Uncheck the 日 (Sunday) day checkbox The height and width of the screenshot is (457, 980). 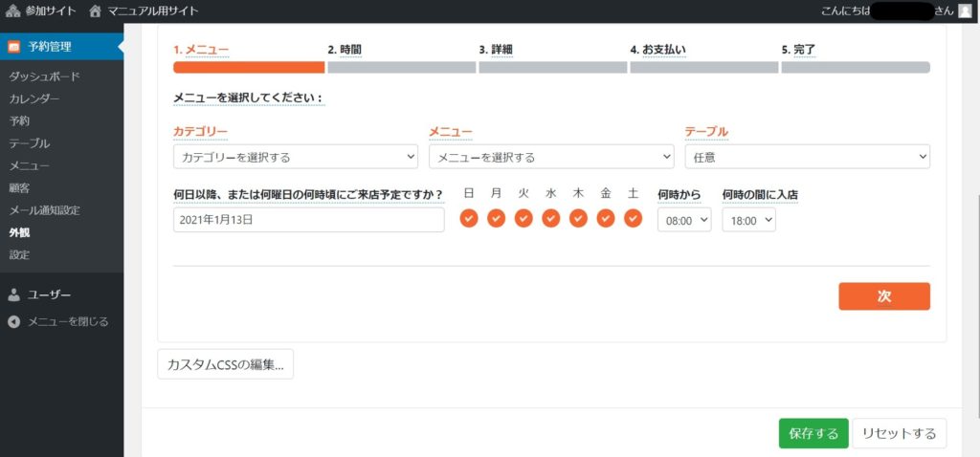tap(468, 219)
